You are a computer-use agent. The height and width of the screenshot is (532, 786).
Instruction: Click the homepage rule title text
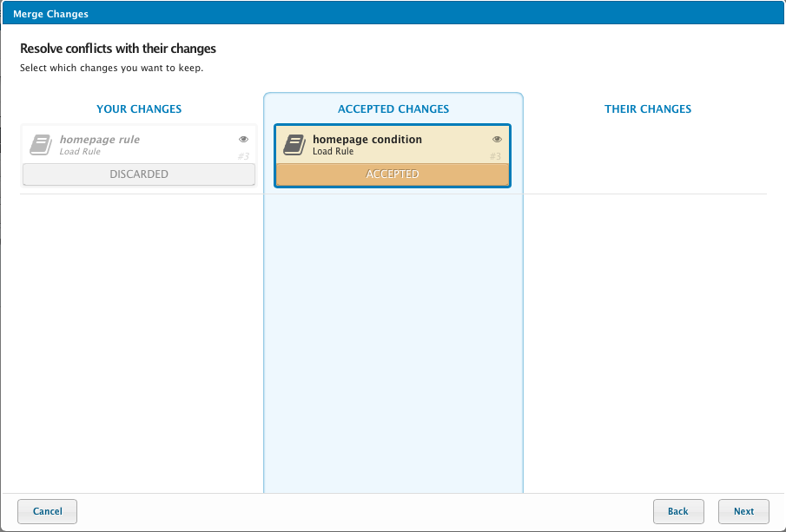(100, 140)
